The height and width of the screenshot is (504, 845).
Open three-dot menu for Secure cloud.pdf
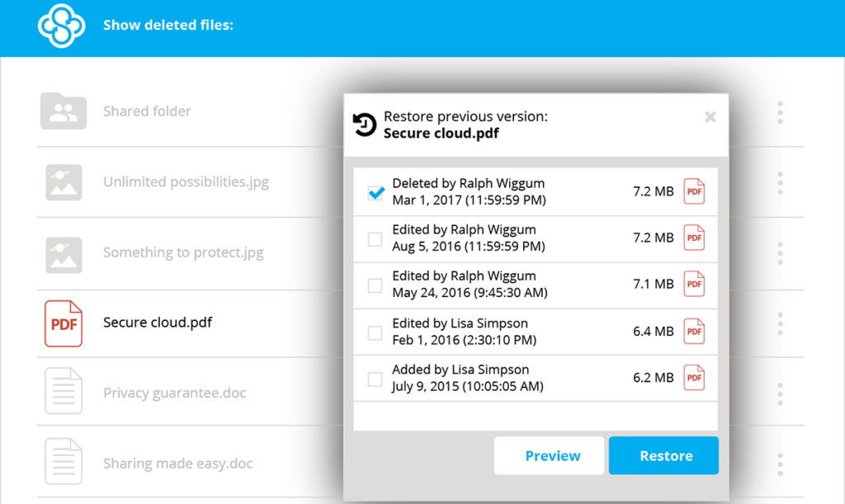pyautogui.click(x=780, y=323)
